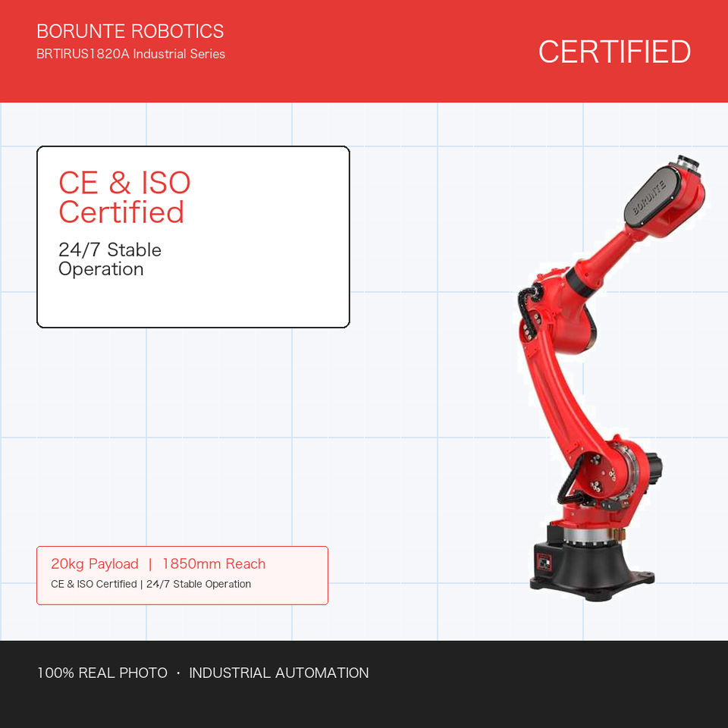Click the BORUNTE logo plate on robot forearm
Image resolution: width=728 pixels, height=728 pixels.
click(x=652, y=197)
